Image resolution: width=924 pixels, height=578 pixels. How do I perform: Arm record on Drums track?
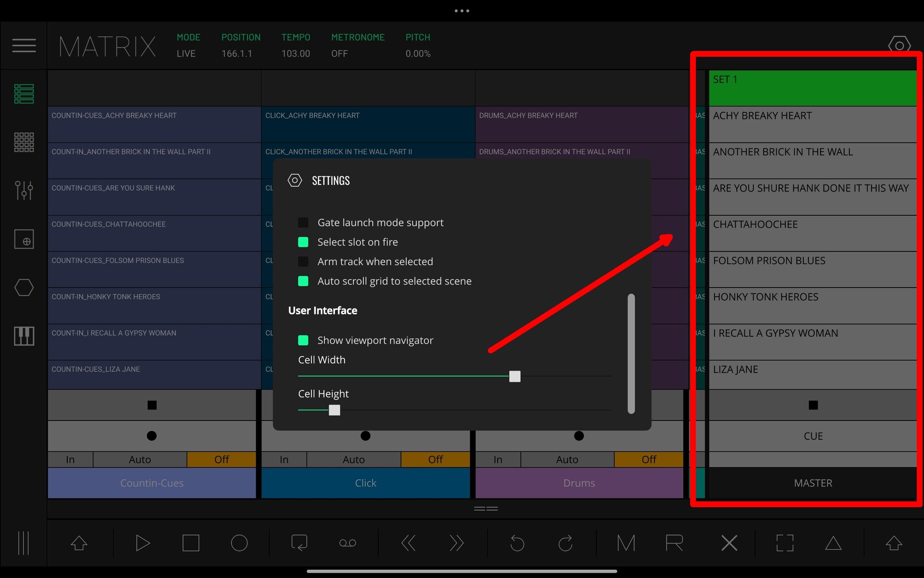(579, 436)
